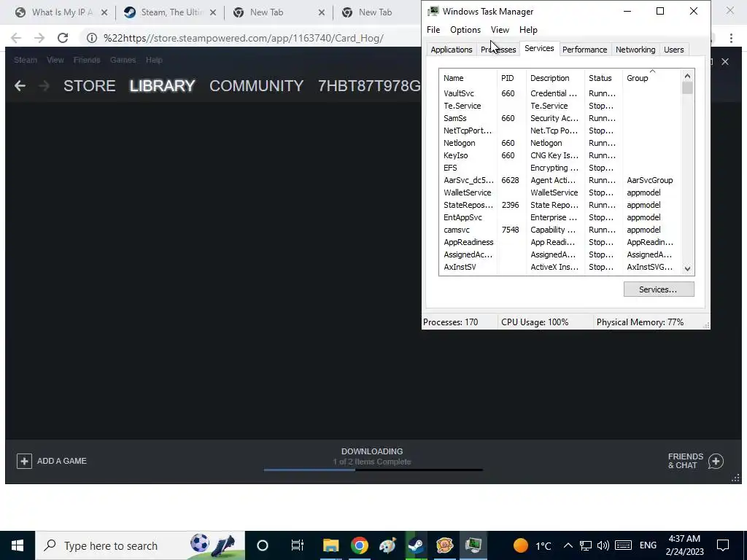Open Task Manager Options menu

[465, 29]
